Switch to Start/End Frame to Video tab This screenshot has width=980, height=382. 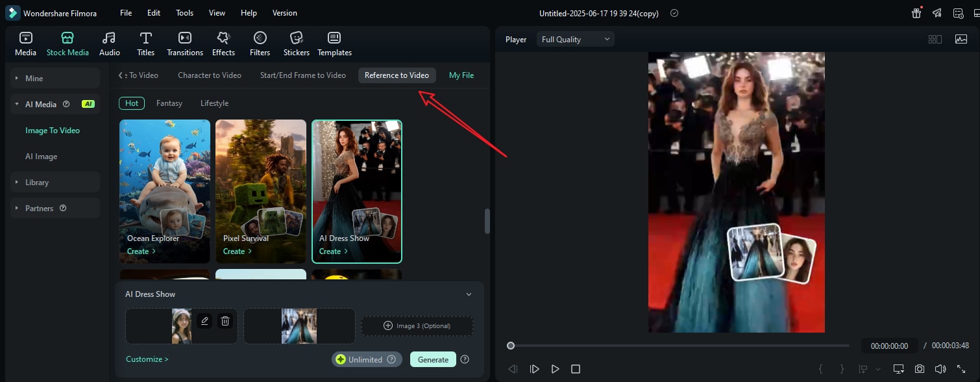[x=303, y=75]
